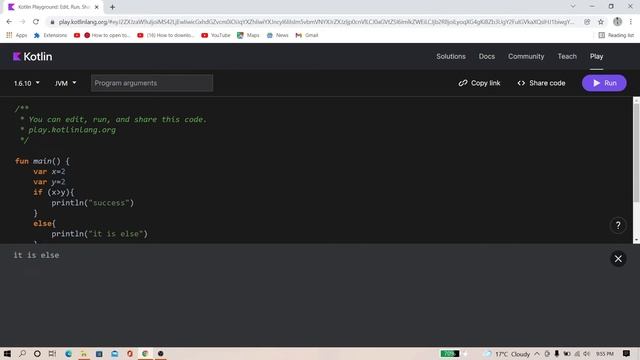Select the Play menu item

(x=596, y=56)
